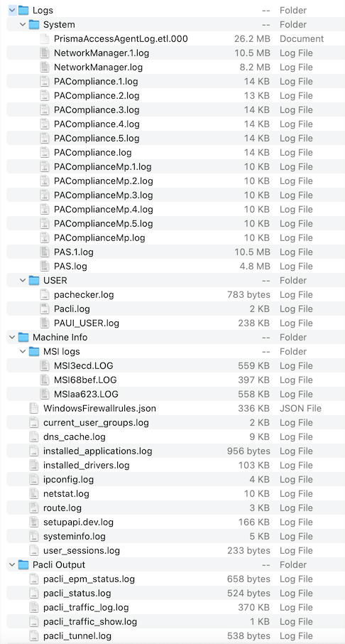Collapse the Machine Info folder chevron
Image resolution: width=345 pixels, height=644 pixels.
point(12,337)
